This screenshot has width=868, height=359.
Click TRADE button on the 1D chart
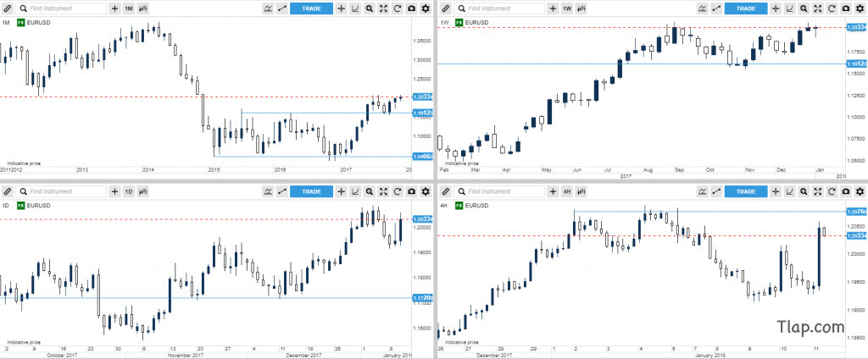[x=312, y=191]
